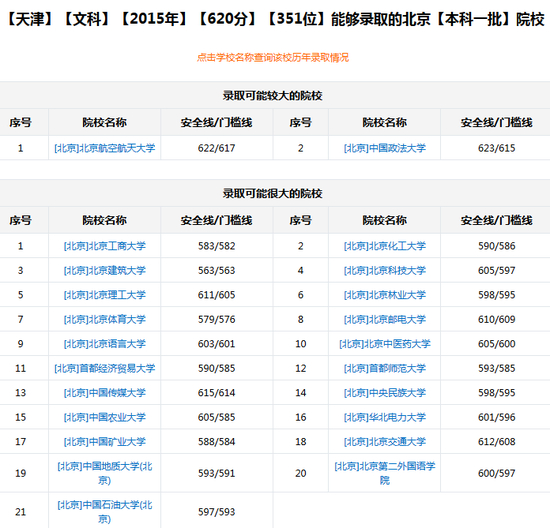This screenshot has width=550, height=528.
Task: Select score cell 588/584
Action: point(216,442)
